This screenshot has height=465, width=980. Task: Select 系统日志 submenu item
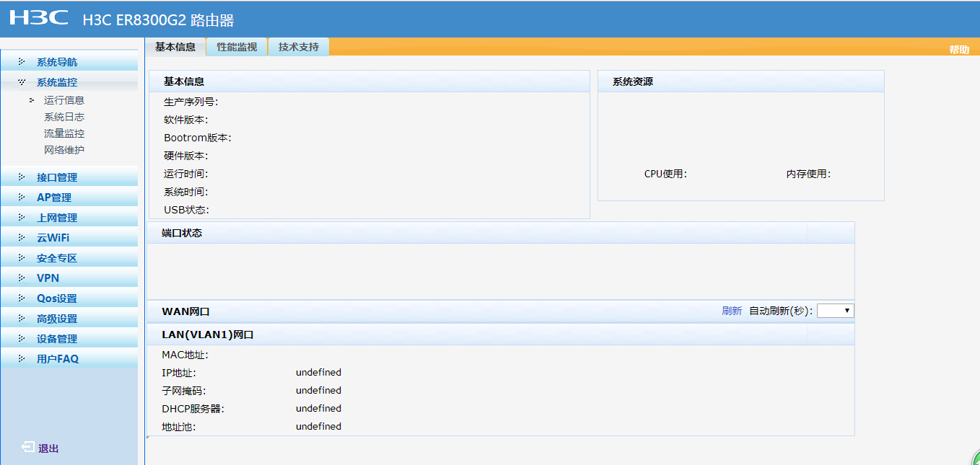pyautogui.click(x=64, y=117)
